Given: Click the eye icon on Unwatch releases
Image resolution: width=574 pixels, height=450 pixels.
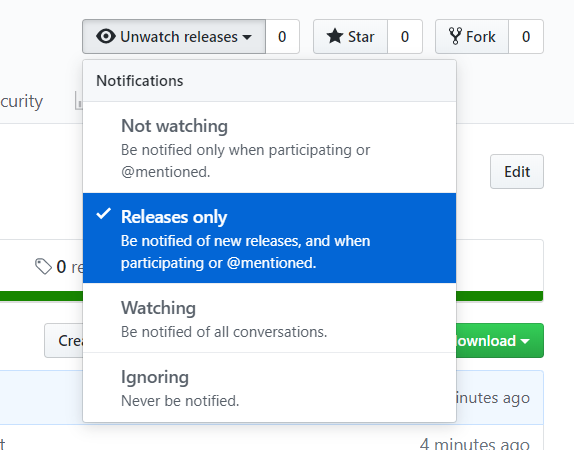Looking at the screenshot, I should [x=106, y=37].
